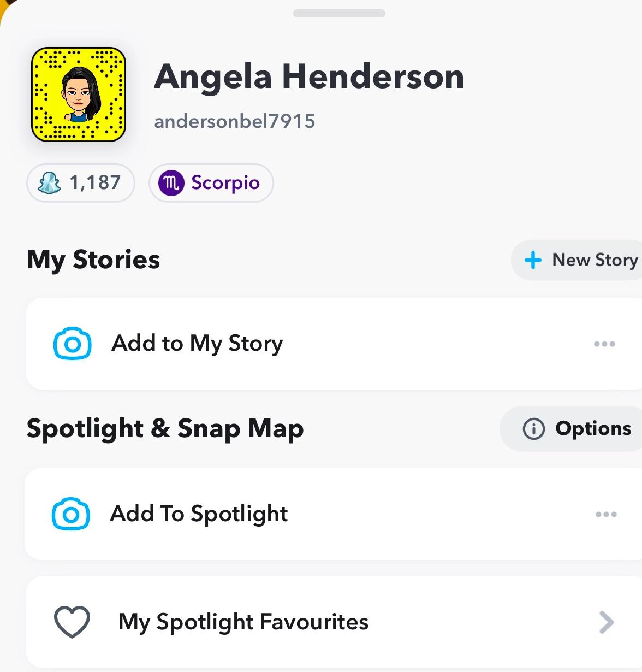Screen dimensions: 642x672
Task: Tap the Snapcode profile avatar
Action: click(x=79, y=95)
